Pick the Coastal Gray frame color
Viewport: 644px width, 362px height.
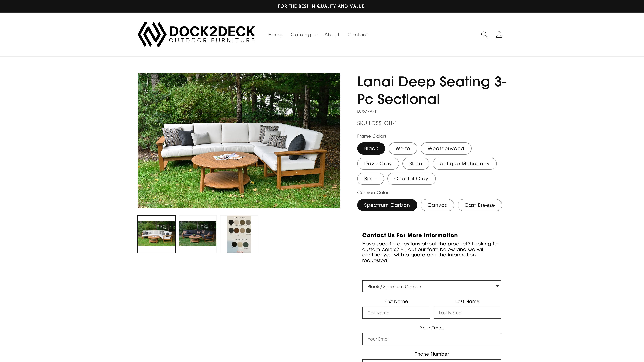coord(411,179)
